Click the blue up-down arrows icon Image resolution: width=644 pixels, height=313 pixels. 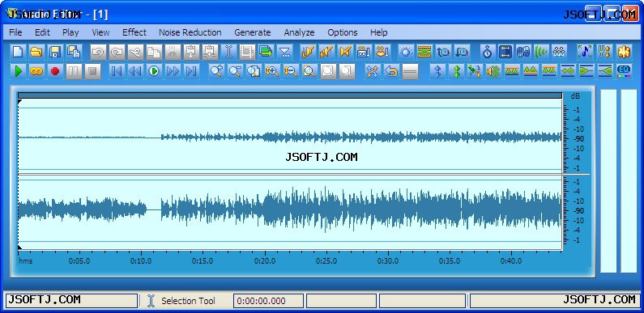pos(437,71)
